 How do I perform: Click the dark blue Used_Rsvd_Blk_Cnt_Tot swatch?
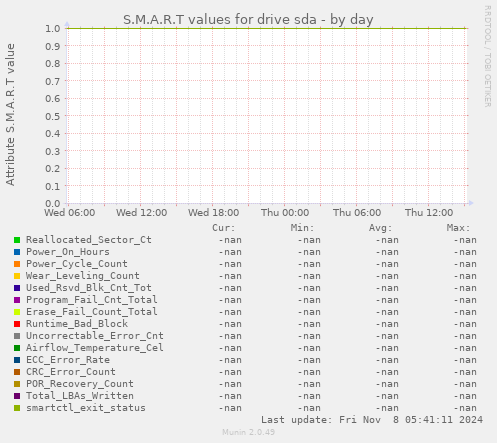(x=17, y=288)
